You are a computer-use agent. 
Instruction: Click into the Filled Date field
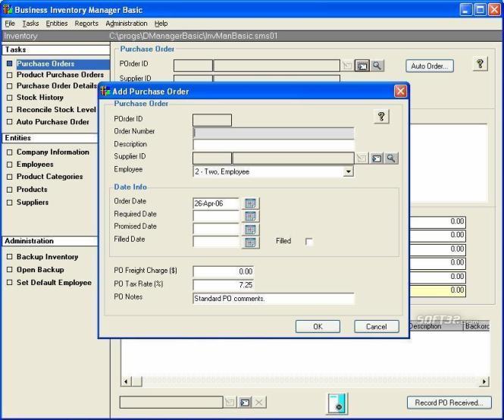pos(216,242)
